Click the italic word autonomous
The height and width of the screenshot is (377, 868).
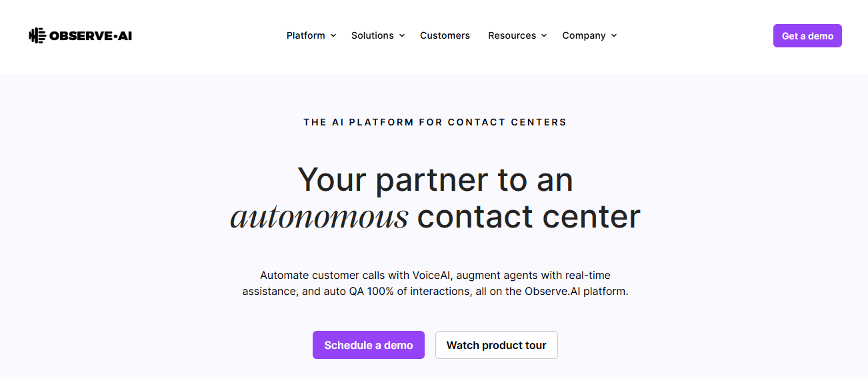click(x=319, y=217)
